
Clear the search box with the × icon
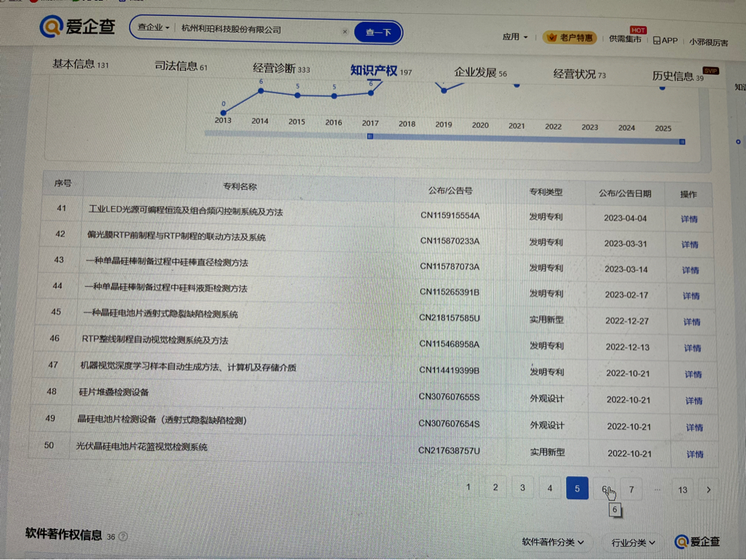click(x=345, y=32)
